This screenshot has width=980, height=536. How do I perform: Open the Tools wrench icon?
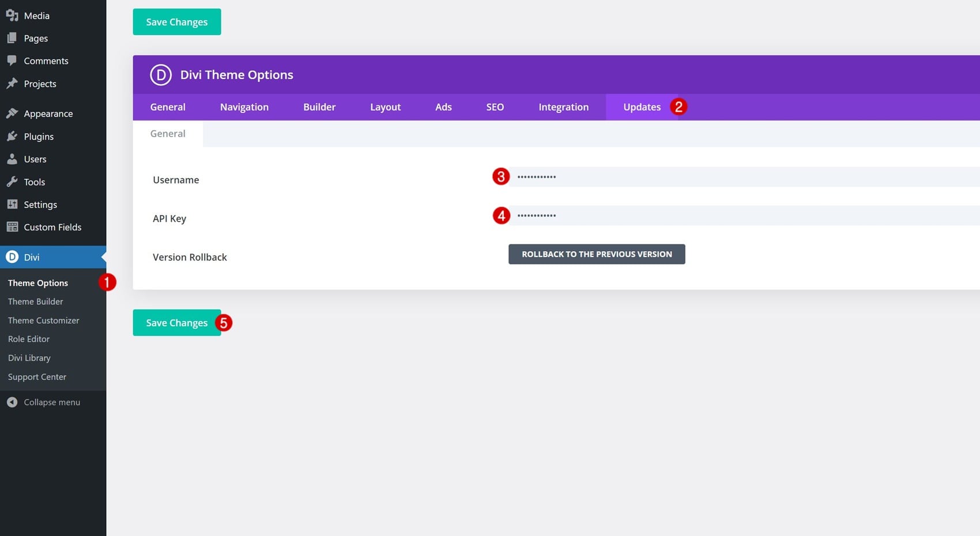click(12, 182)
